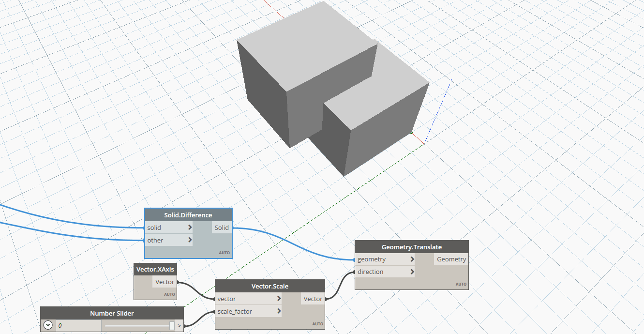This screenshot has width=644, height=334.
Task: Click the 'other' input port on Solid.Difference
Action: [x=169, y=240]
